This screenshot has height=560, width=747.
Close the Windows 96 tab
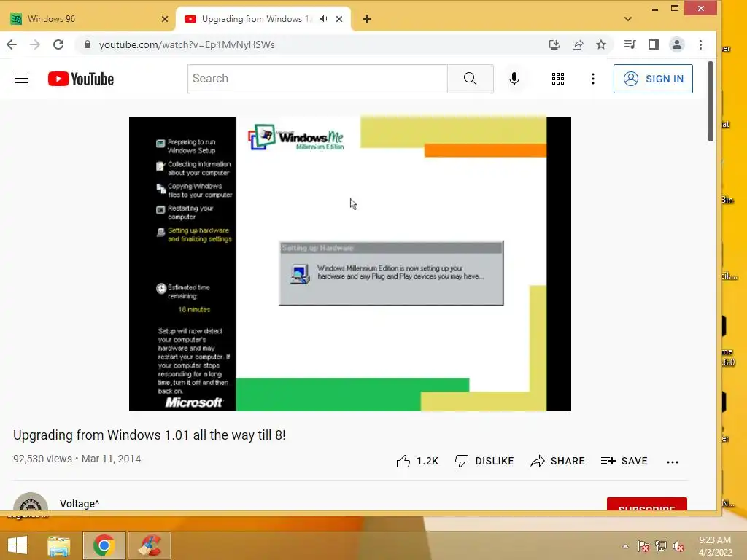coord(165,19)
